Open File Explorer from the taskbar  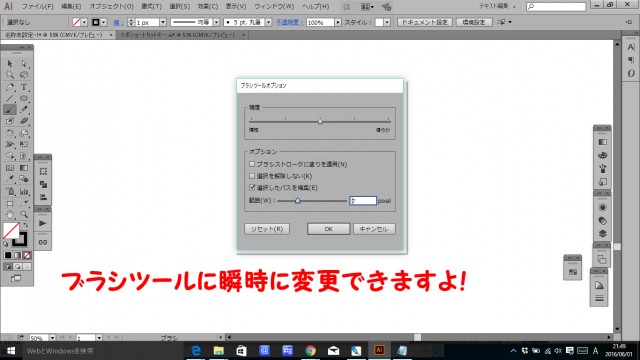[x=219, y=350]
